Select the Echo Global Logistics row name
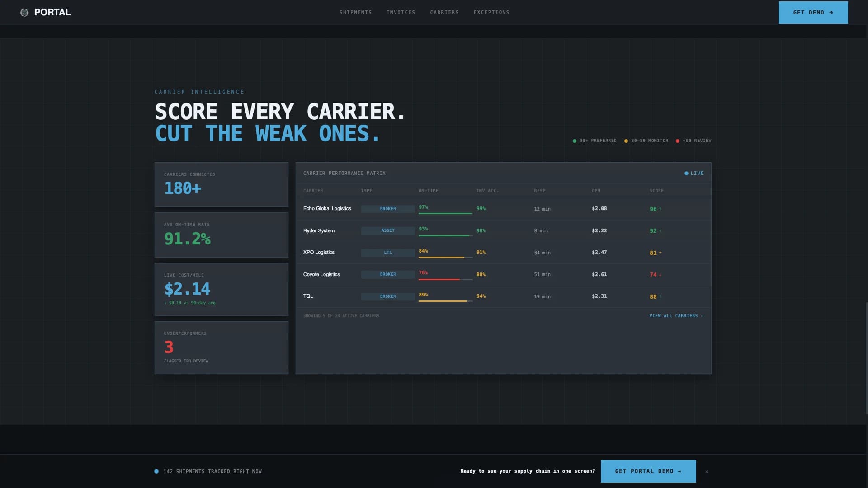The width and height of the screenshot is (868, 488). (x=327, y=209)
